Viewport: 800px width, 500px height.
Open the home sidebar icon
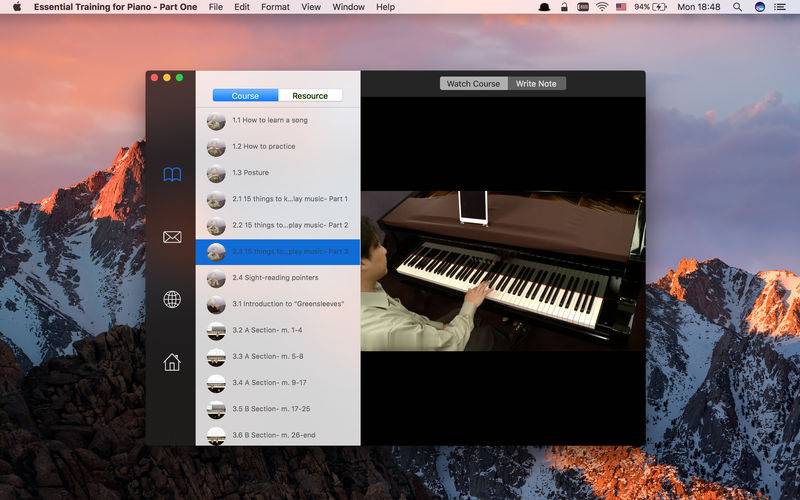pos(172,362)
